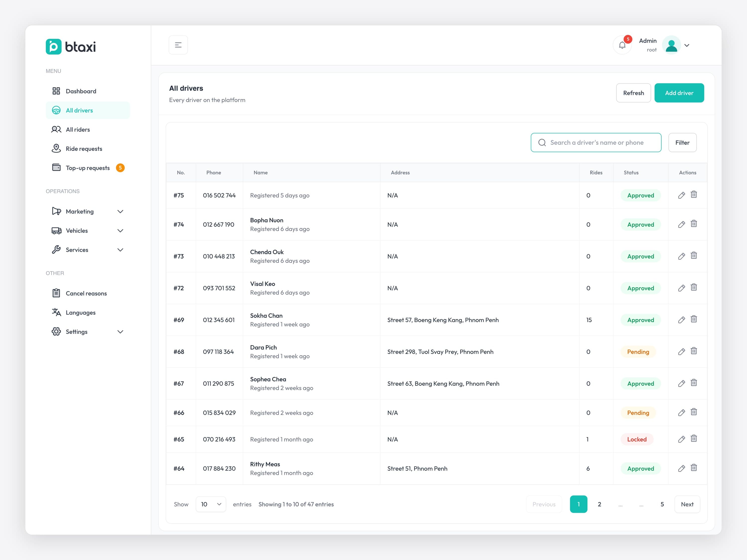Edit Chenda Ouk driver row
747x560 pixels.
[682, 256]
